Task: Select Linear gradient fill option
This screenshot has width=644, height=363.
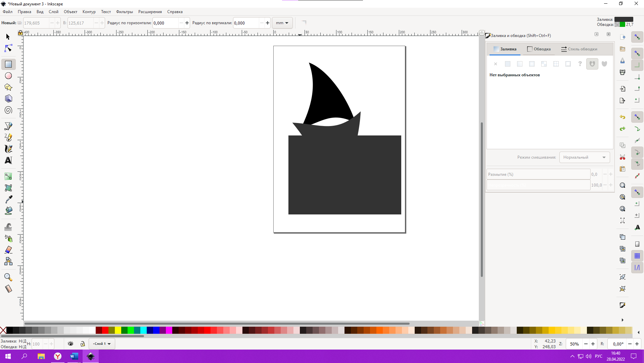Action: pyautogui.click(x=520, y=64)
